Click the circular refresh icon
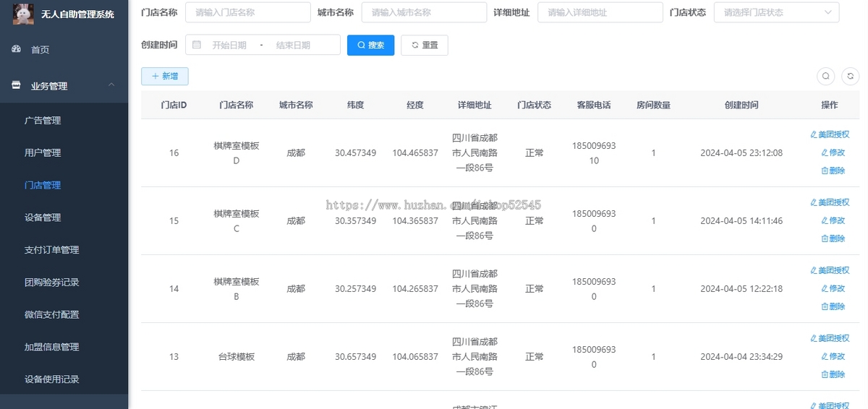The width and height of the screenshot is (868, 409). point(851,76)
